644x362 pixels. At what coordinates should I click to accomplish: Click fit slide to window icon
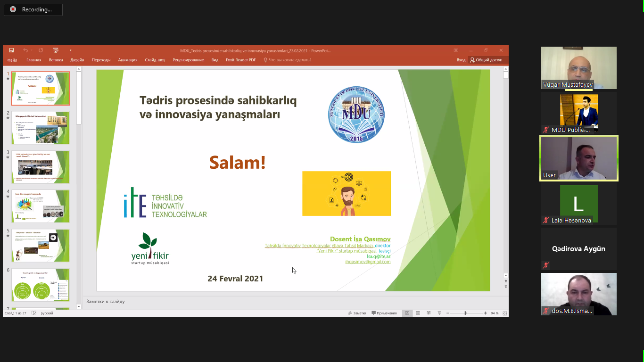(x=504, y=313)
